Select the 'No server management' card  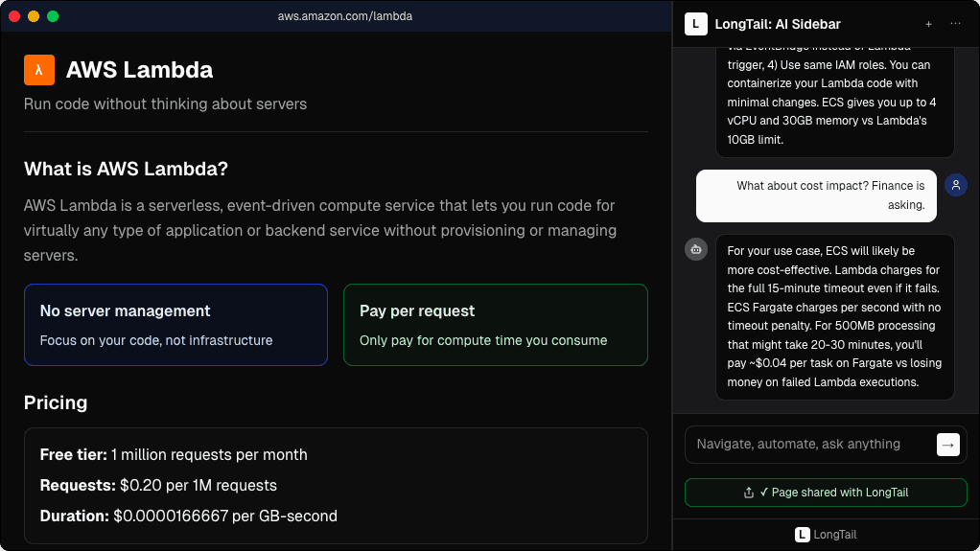(x=175, y=325)
